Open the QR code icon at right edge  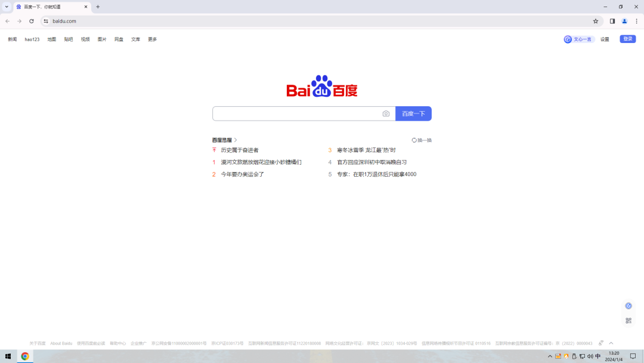point(628,321)
